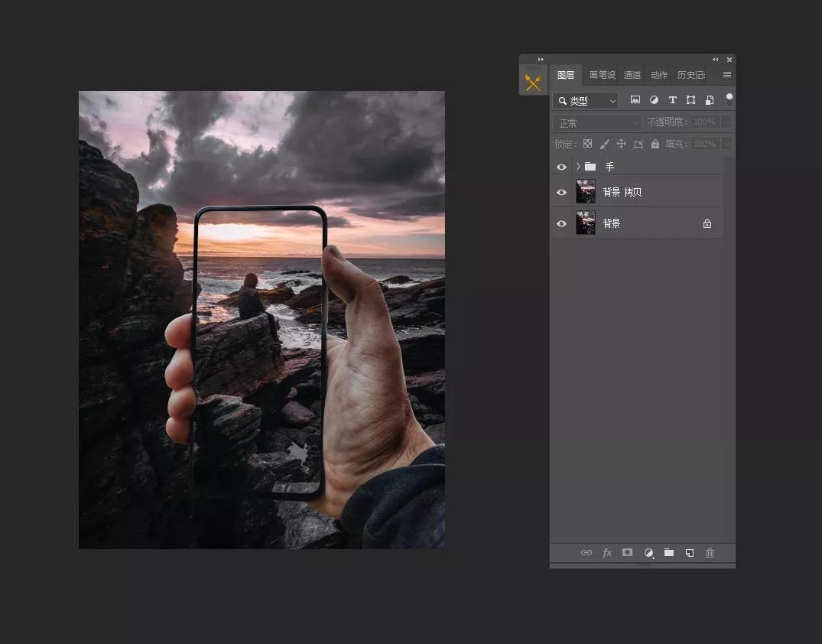Viewport: 822px width, 644px height.
Task: Hide the 背景 拷贝 layer
Action: (561, 192)
